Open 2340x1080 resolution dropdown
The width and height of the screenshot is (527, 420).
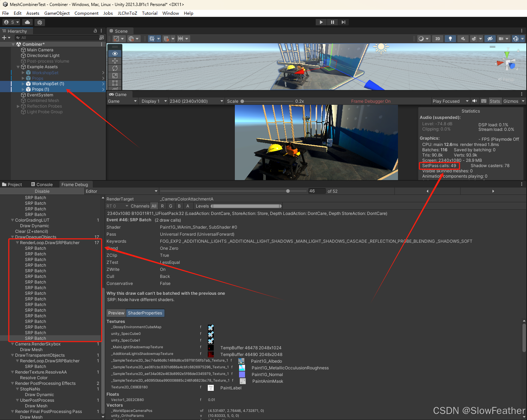click(197, 101)
